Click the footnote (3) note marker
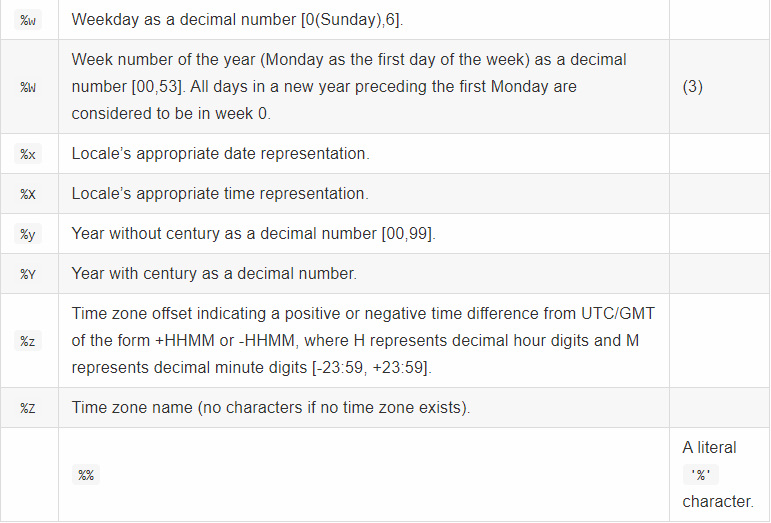Viewport: 771px width, 523px height. (692, 87)
